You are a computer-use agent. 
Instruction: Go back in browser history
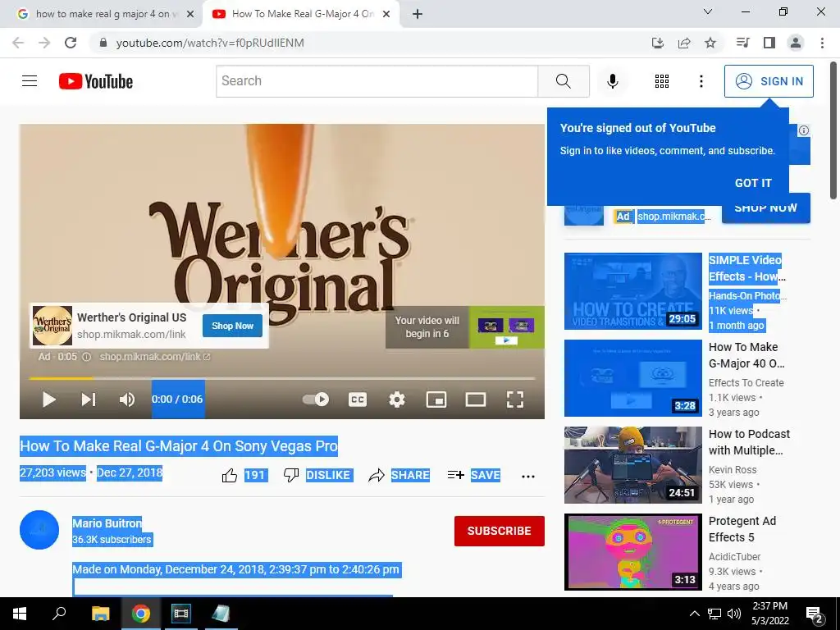coord(18,43)
